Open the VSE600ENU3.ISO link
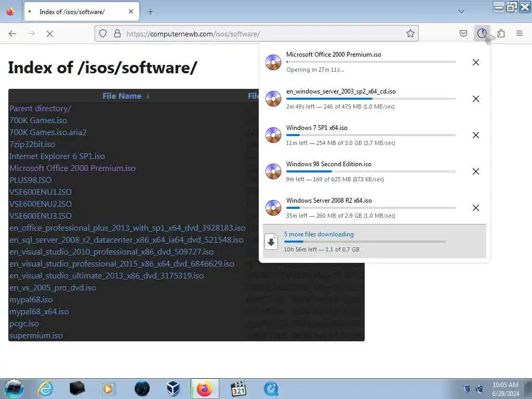 [41, 216]
